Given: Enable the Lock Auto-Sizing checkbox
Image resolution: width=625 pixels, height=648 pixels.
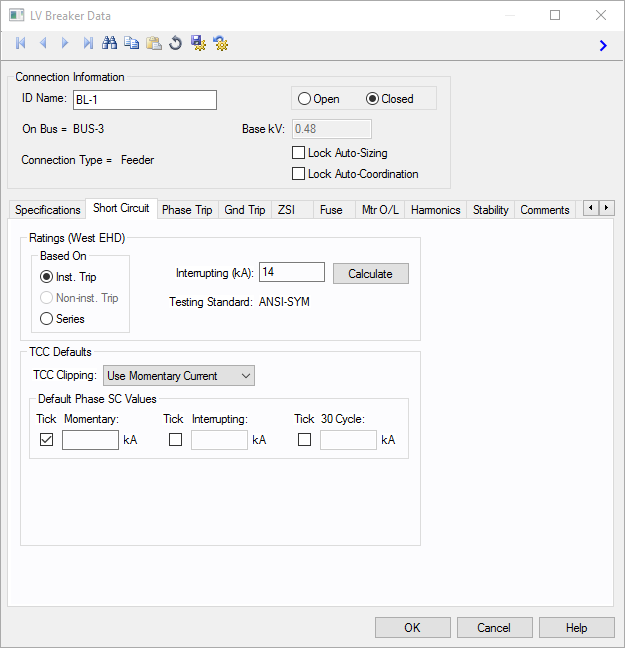Looking at the screenshot, I should point(298,153).
